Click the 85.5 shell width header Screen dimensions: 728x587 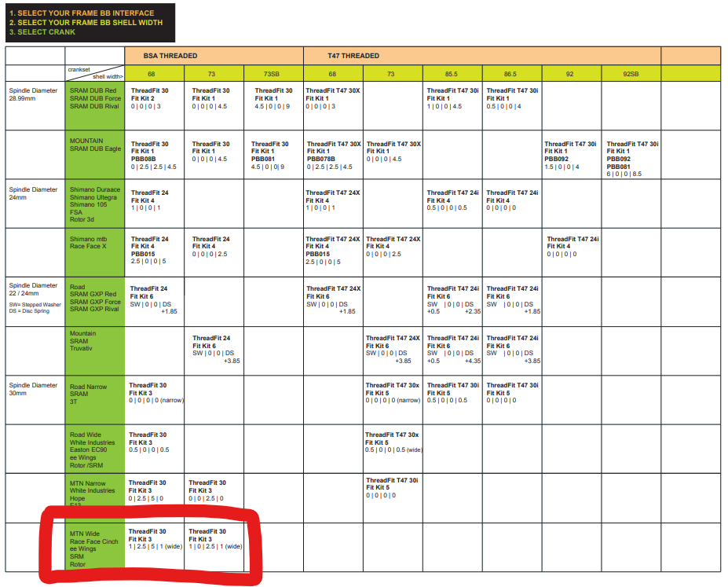pos(452,74)
